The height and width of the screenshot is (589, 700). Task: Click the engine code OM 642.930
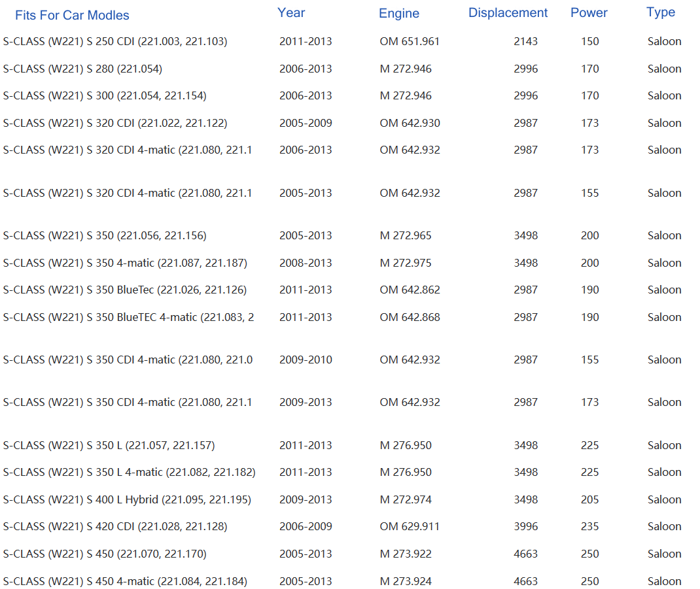pos(410,123)
